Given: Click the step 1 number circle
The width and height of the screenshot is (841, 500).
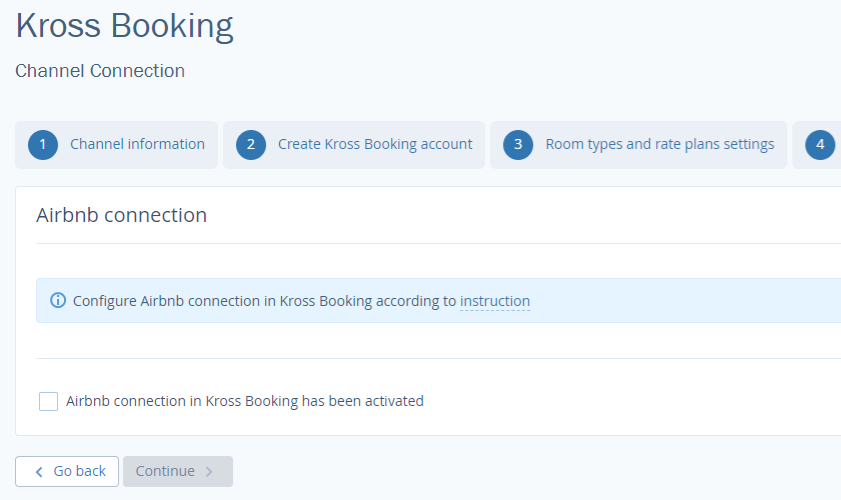Looking at the screenshot, I should pyautogui.click(x=43, y=145).
